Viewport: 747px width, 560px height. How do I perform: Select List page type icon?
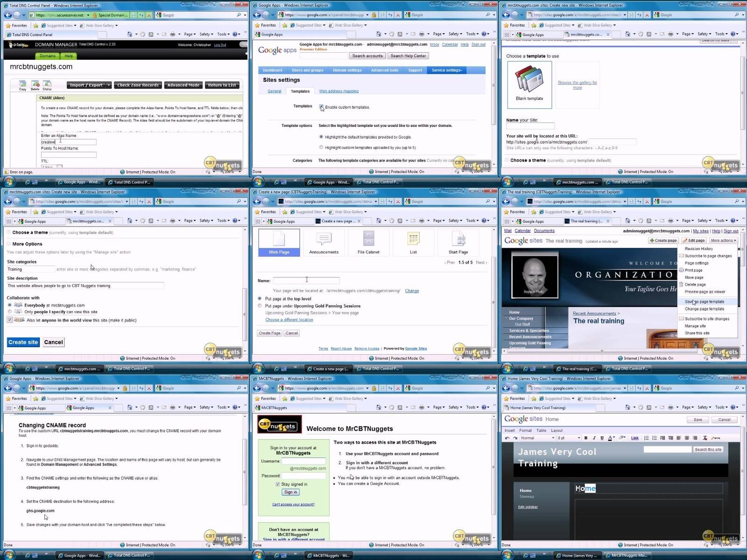413,242
